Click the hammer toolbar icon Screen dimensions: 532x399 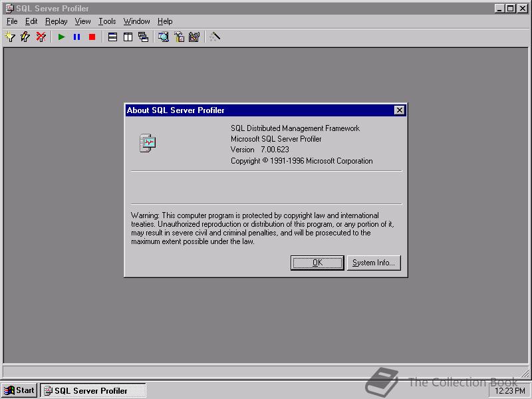click(179, 37)
